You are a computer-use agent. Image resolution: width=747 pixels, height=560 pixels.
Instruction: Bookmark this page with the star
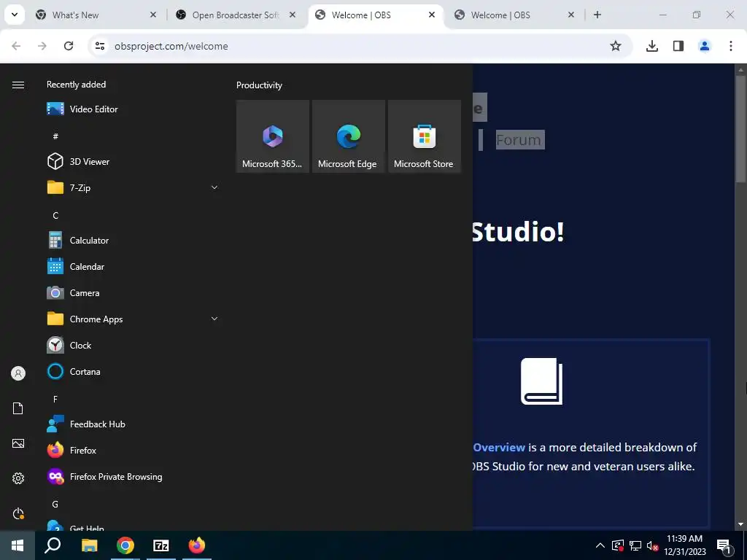[616, 46]
